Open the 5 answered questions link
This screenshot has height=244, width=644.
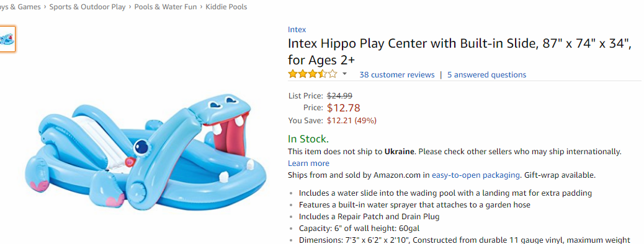click(x=486, y=75)
